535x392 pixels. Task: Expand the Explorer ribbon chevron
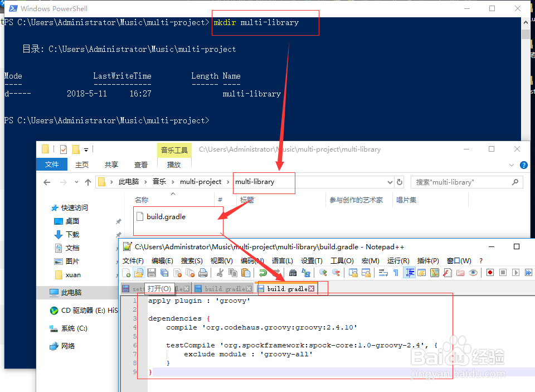coord(512,165)
